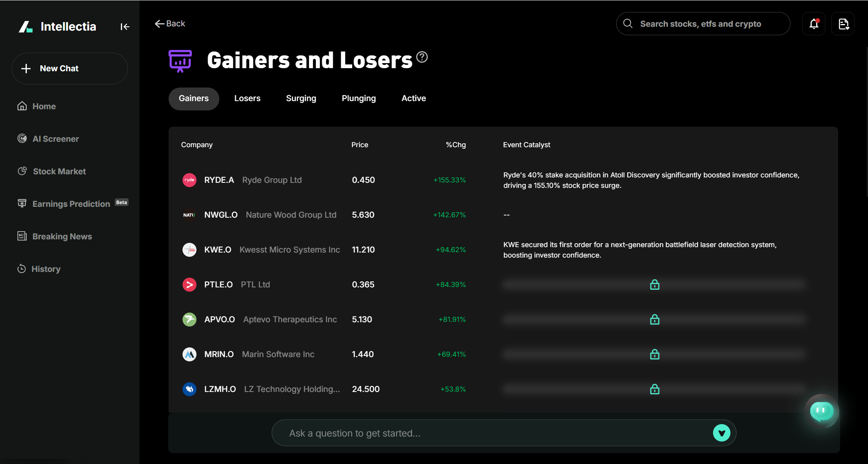
Task: Open the notifications bell icon
Action: 813,24
